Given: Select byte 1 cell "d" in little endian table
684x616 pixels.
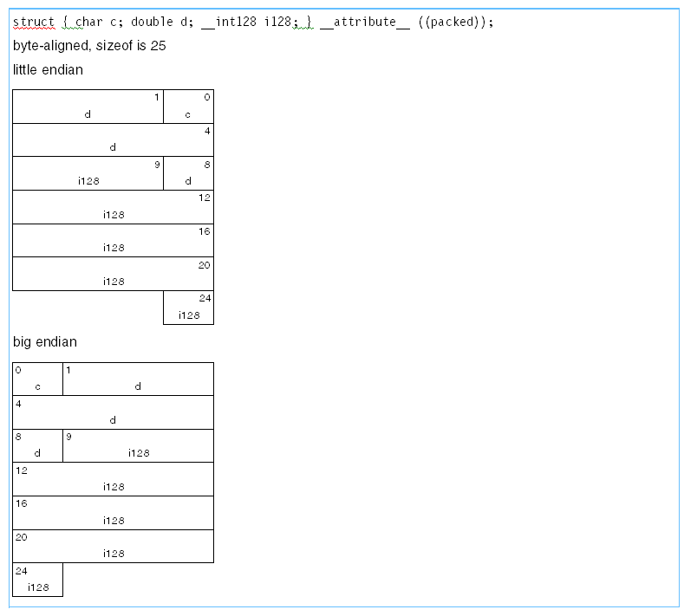Looking at the screenshot, I should [88, 107].
